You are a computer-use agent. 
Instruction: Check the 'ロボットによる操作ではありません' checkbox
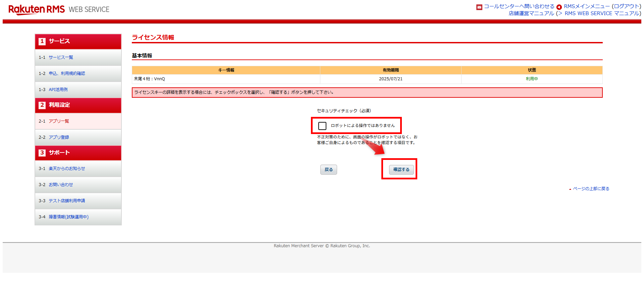click(x=322, y=126)
